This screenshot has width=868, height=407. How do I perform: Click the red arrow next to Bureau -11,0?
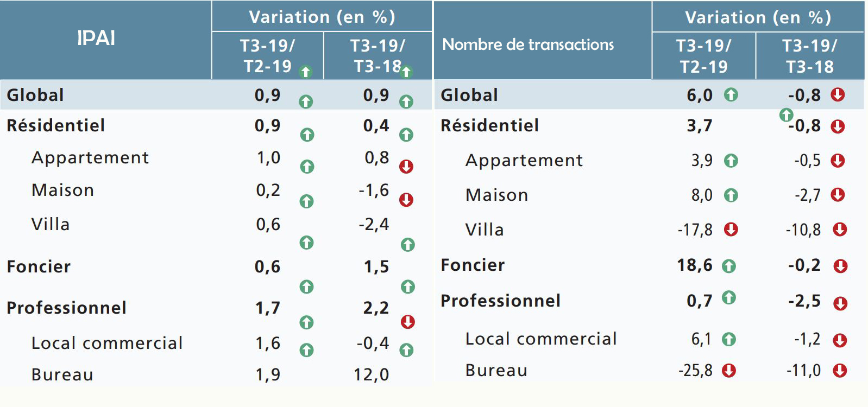[840, 371]
